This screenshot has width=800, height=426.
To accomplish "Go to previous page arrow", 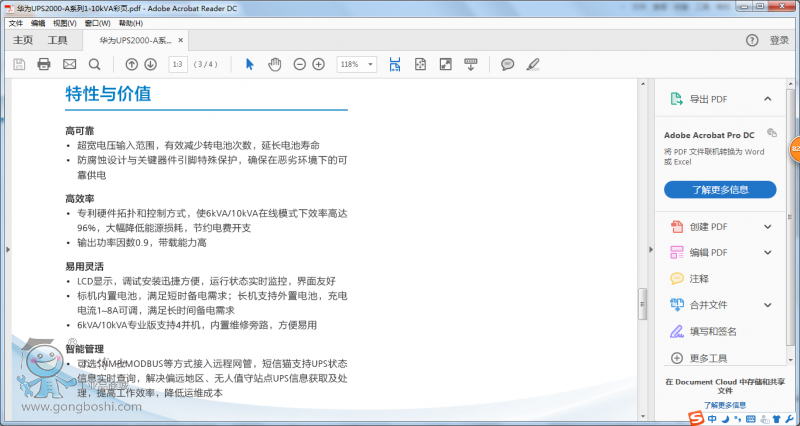I will point(131,64).
